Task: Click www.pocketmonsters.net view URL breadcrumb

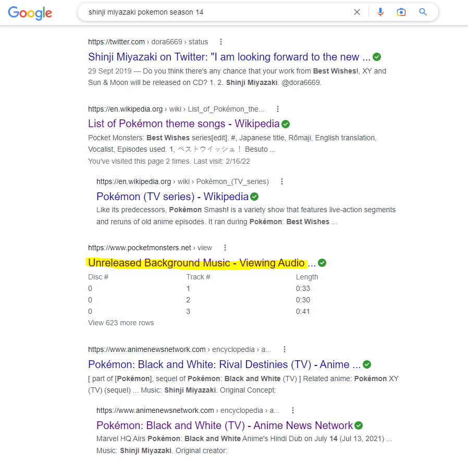Action: coord(150,248)
